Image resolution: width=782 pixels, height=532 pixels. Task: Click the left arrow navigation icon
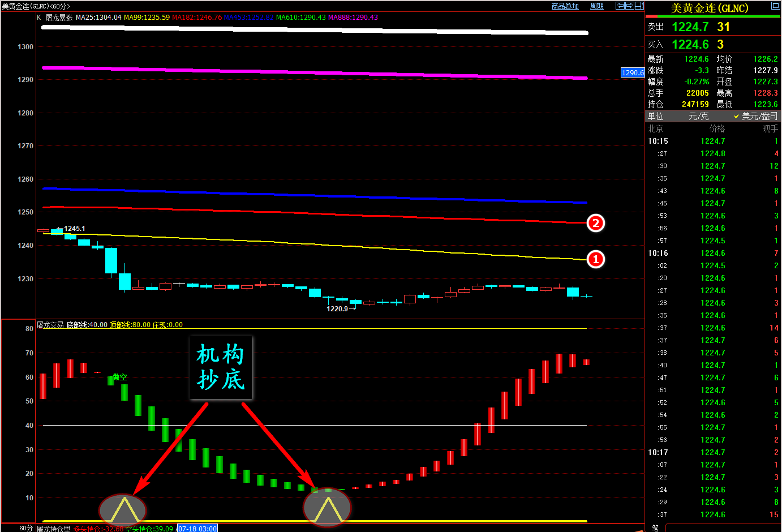620,6
